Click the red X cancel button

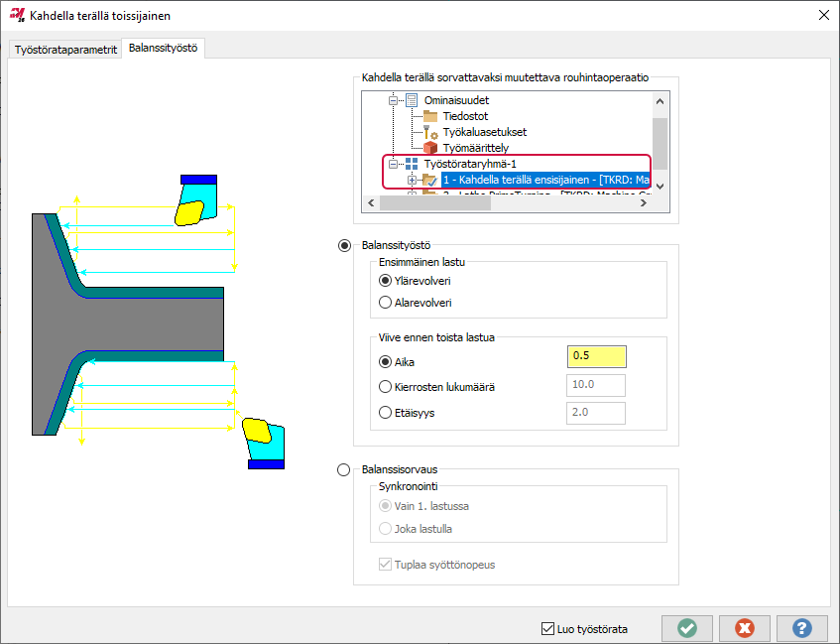pyautogui.click(x=745, y=628)
